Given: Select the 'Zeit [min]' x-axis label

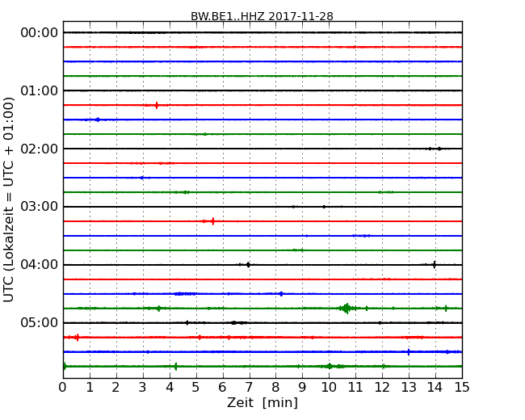Looking at the screenshot, I should click(x=262, y=402).
